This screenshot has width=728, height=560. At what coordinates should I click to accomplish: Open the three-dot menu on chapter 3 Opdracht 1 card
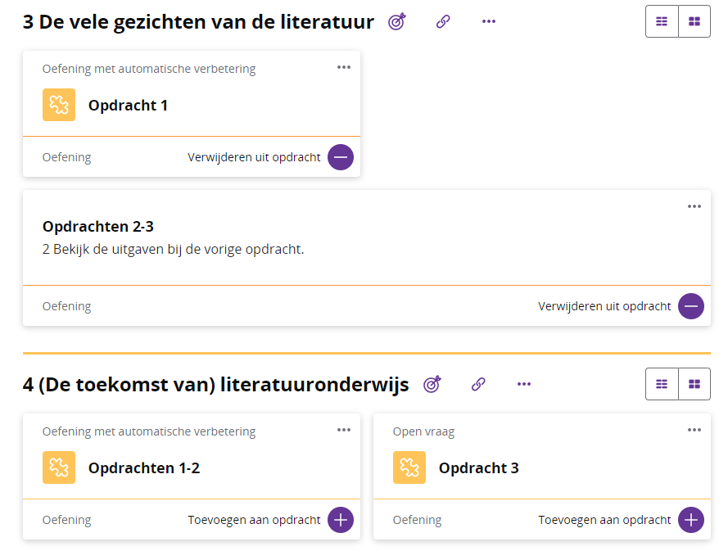pos(344,67)
